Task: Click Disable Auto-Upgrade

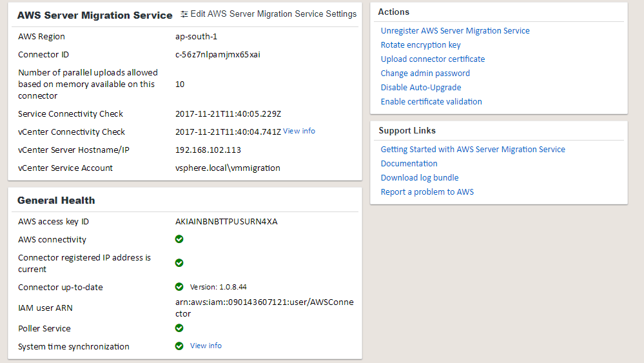Action: tap(421, 88)
